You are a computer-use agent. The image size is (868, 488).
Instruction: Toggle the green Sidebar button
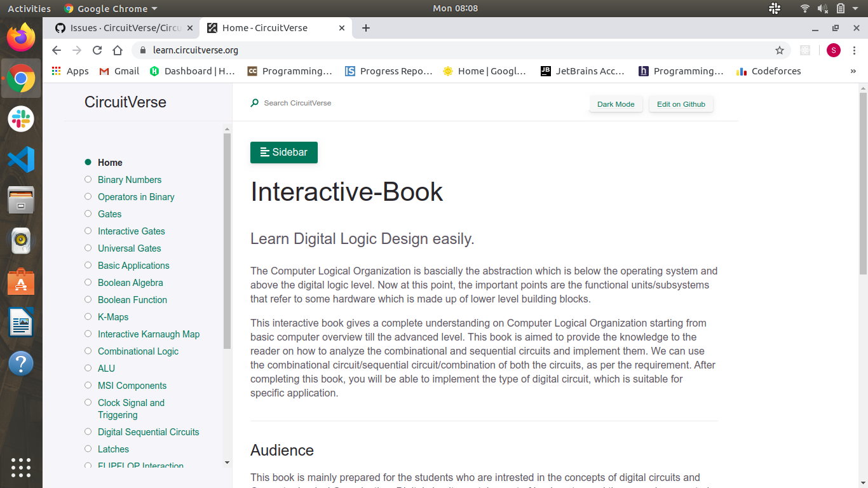tap(284, 152)
